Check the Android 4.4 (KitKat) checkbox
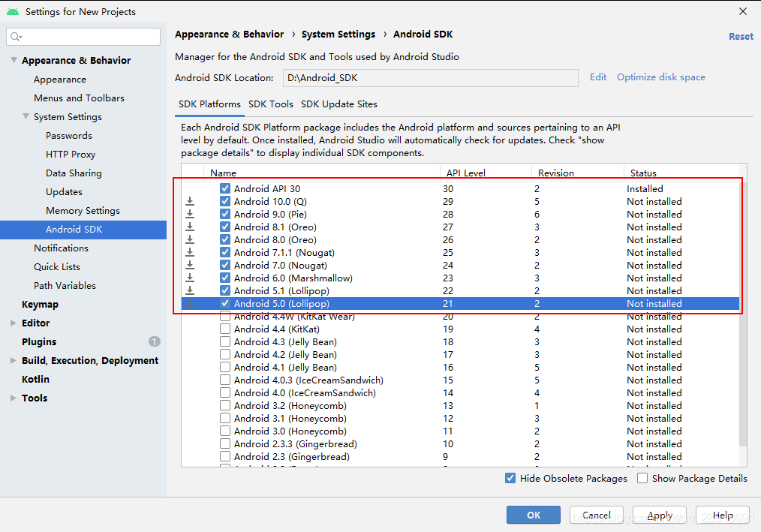Screen dimensions: 761x532 (x=225, y=329)
